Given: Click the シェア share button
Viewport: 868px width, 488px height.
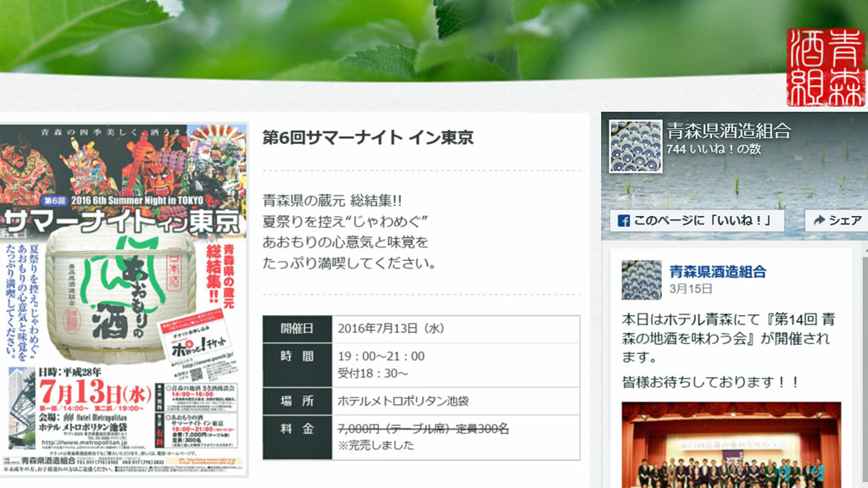Looking at the screenshot, I should (x=837, y=220).
